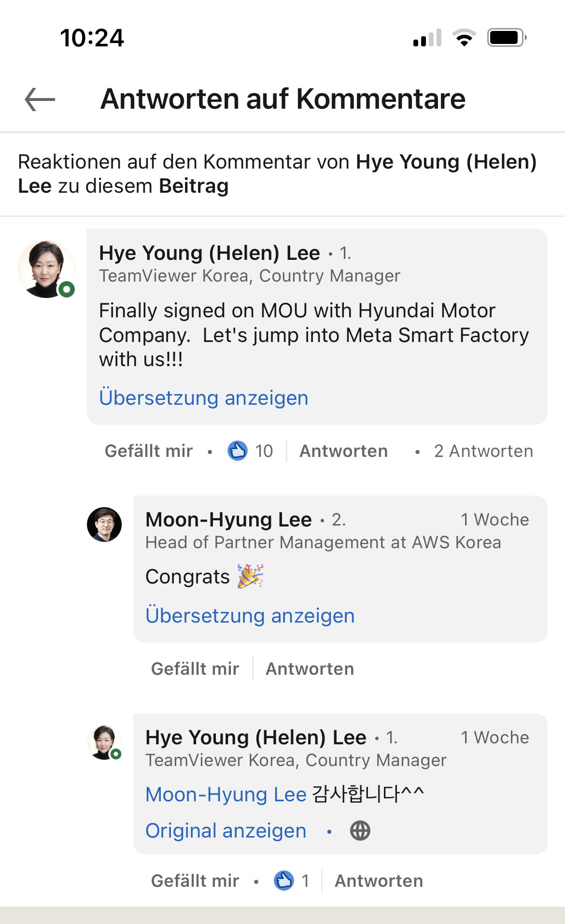
Task: Like Moon-Hyung Lee's Congrats reply
Action: pyautogui.click(x=195, y=669)
